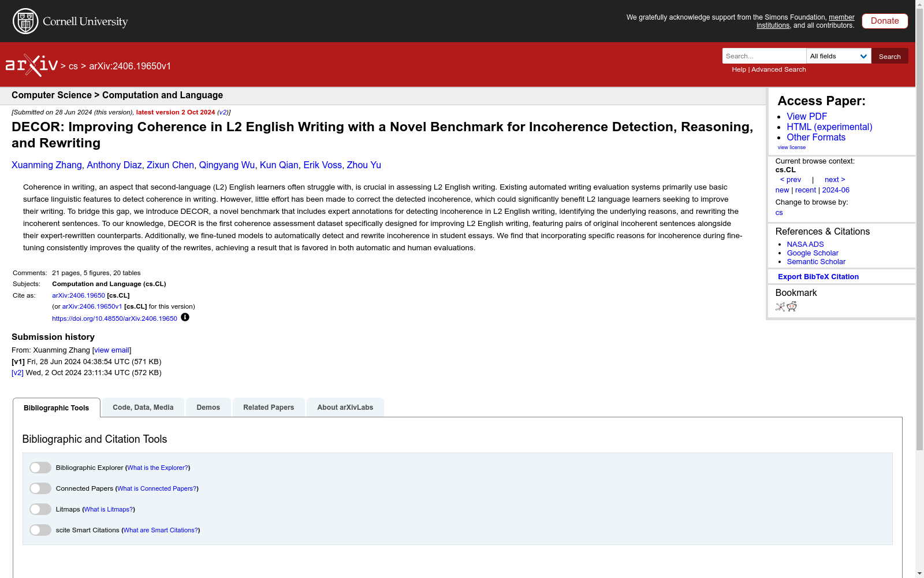Focus the Search input field
924x578 pixels.
click(764, 56)
